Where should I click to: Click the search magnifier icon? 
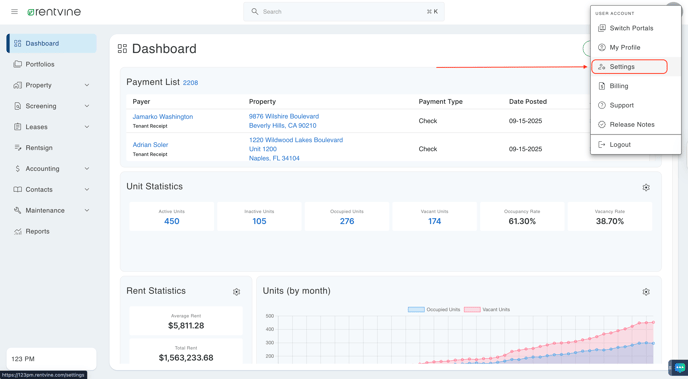tap(254, 11)
